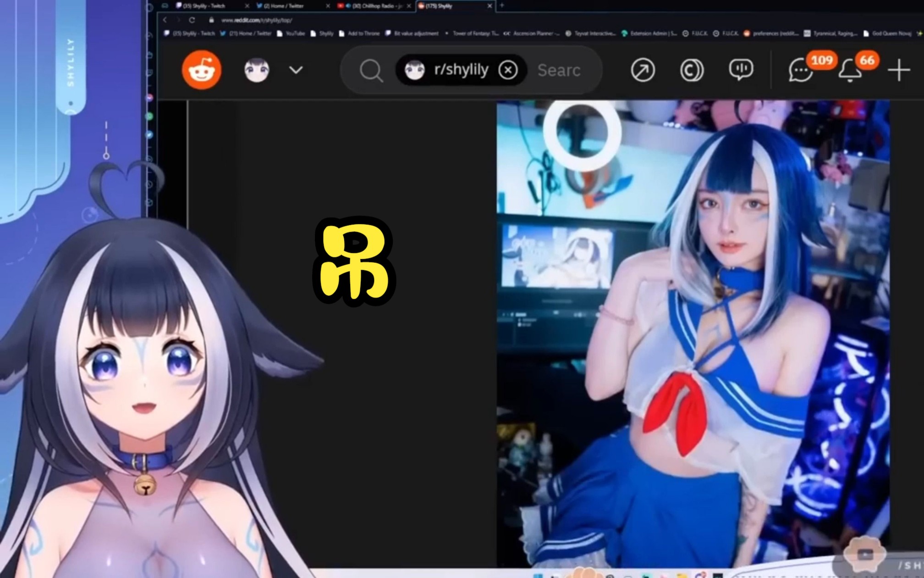
Task: Open the Tower of Fantasy bookmark
Action: click(x=472, y=33)
